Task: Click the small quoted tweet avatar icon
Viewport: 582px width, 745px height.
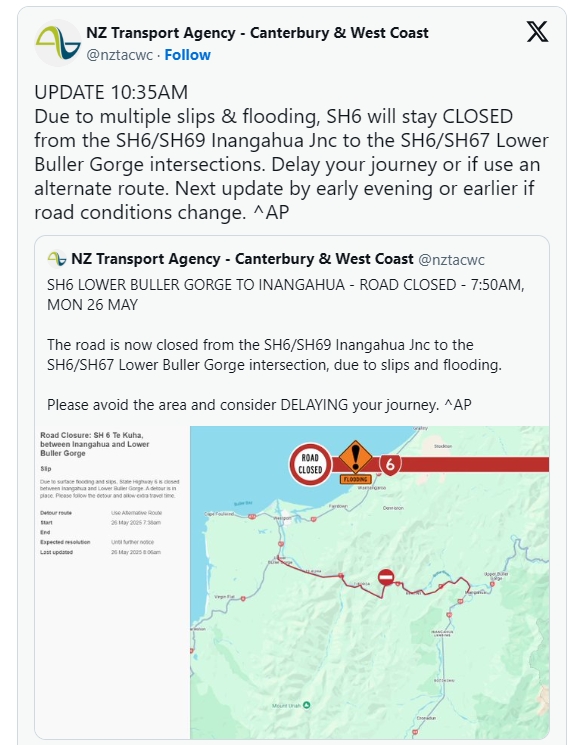Action: click(x=57, y=259)
